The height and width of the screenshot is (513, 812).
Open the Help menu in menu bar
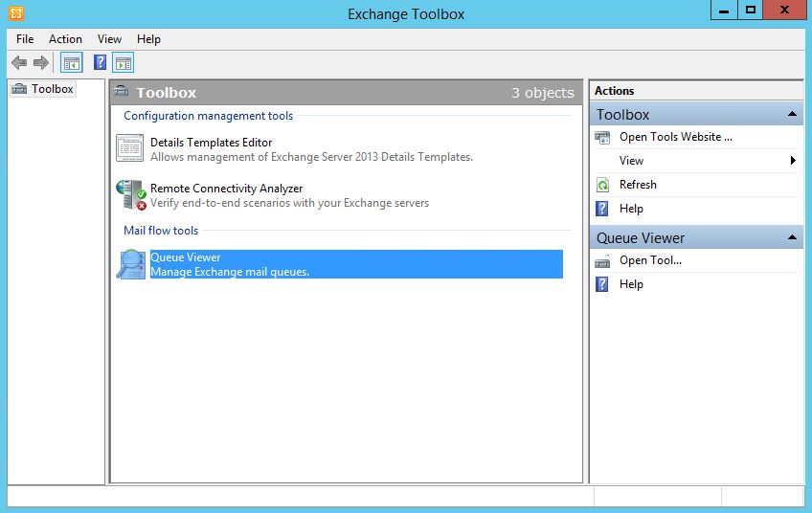pyautogui.click(x=148, y=39)
